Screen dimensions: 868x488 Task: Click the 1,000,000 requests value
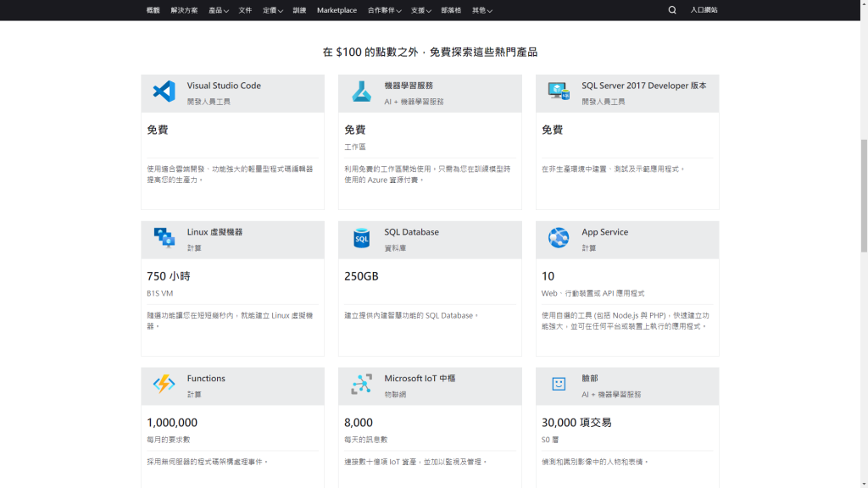tap(172, 423)
